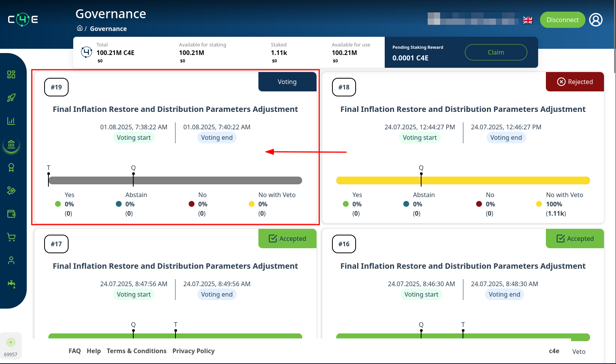Screen dimensions: 616x364
Task: Open the FAQ footer link
Action: tap(74, 351)
